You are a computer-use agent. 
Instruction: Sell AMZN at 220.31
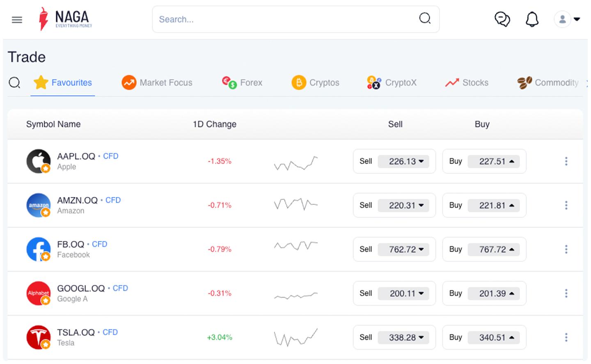pos(394,205)
